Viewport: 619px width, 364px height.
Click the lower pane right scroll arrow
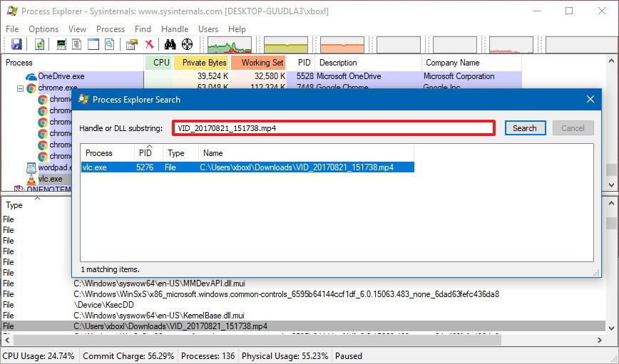tap(600, 340)
